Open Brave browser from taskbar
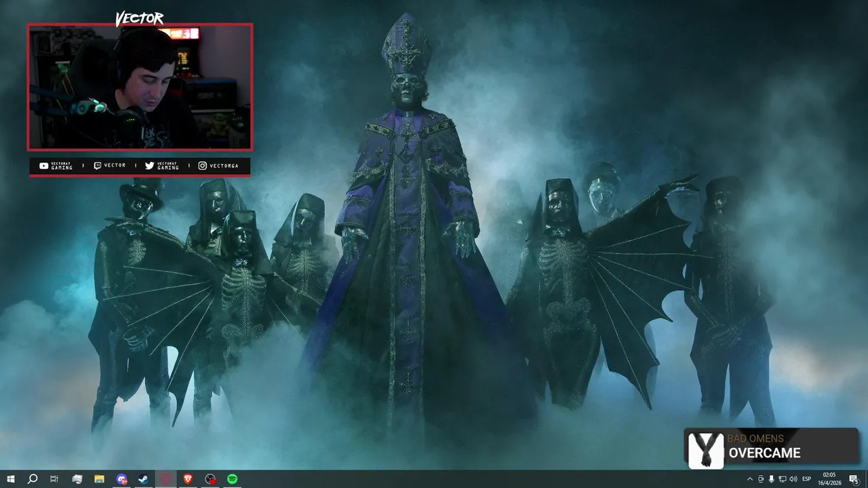868x488 pixels. pyautogui.click(x=188, y=479)
